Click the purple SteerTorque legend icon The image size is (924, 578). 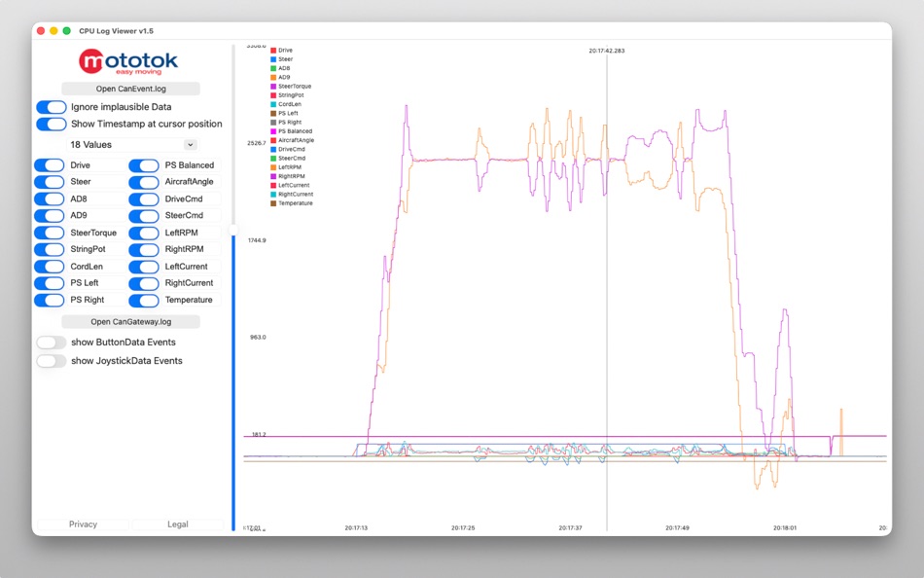pyautogui.click(x=275, y=86)
